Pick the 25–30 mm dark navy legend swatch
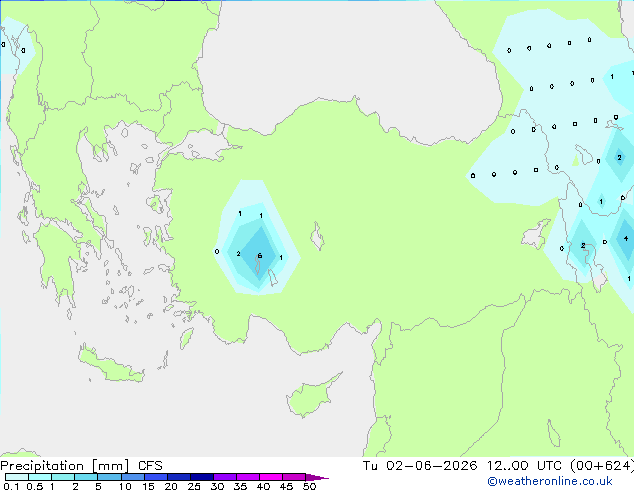Viewport: 634px width, 490px height. 201,477
